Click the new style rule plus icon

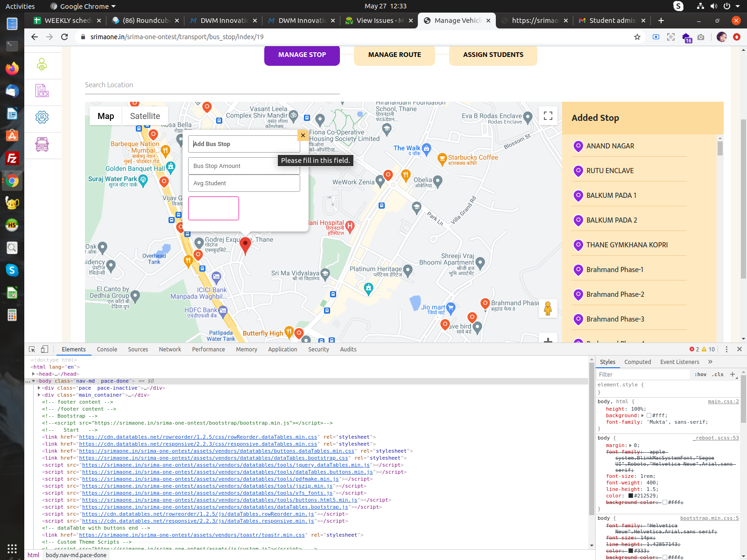click(x=733, y=374)
